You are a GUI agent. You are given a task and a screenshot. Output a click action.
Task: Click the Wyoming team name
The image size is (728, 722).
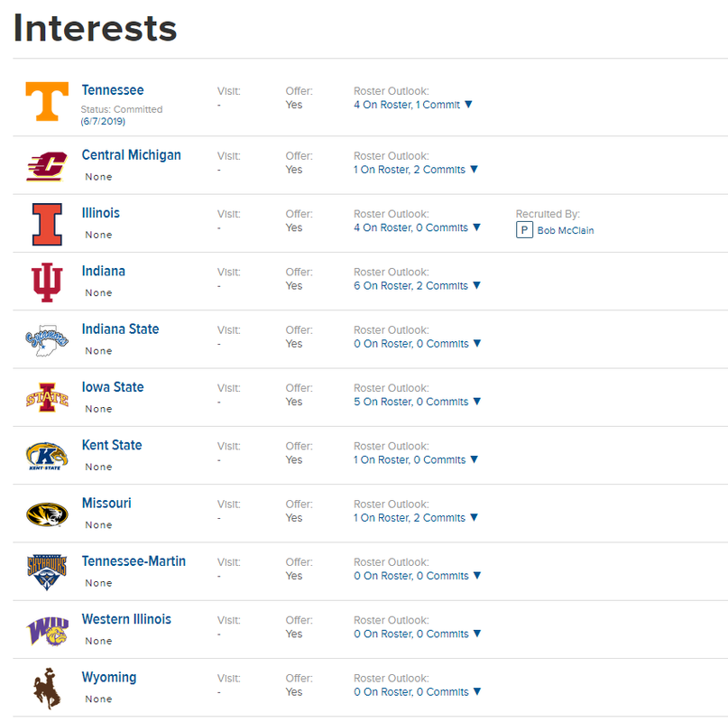point(109,677)
